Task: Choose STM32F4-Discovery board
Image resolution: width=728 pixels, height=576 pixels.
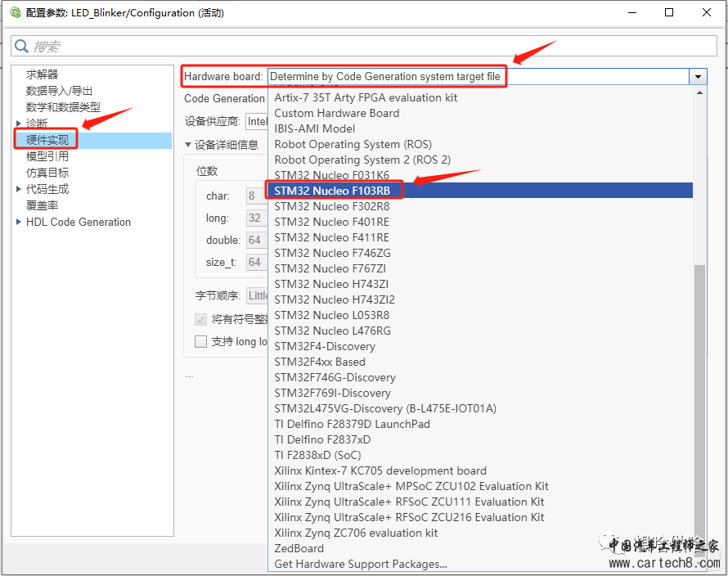Action: (480, 347)
